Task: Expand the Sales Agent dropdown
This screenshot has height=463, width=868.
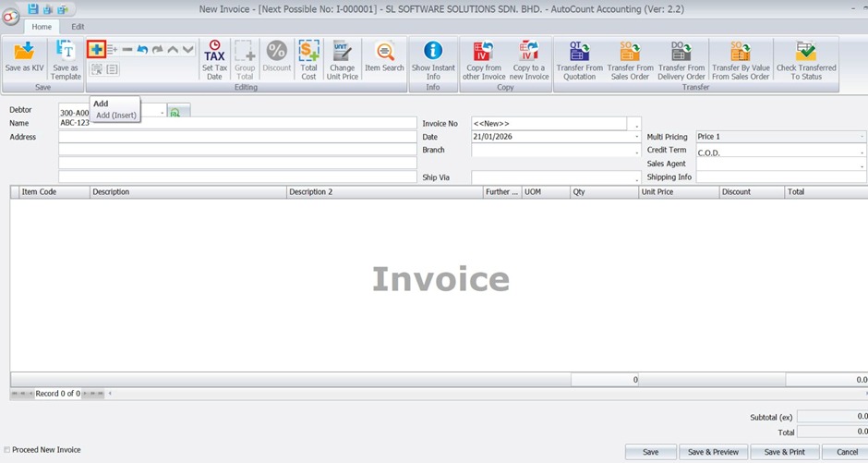Action: point(862,164)
